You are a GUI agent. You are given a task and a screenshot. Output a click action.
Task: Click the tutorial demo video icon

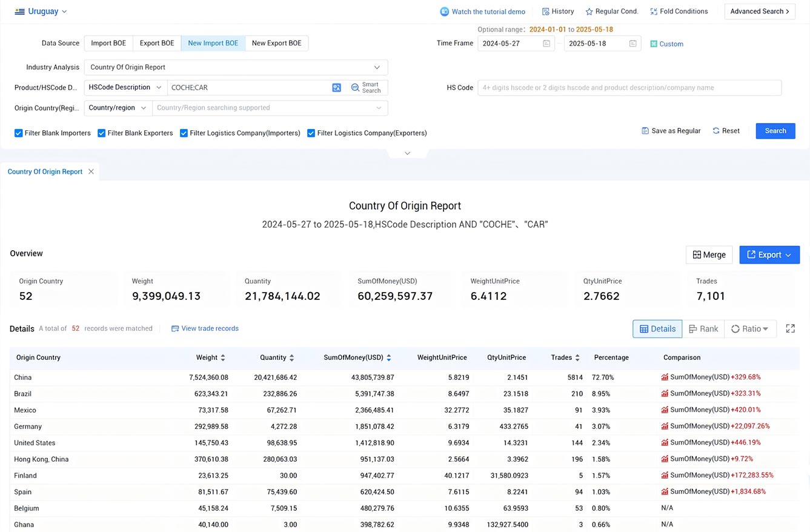445,12
